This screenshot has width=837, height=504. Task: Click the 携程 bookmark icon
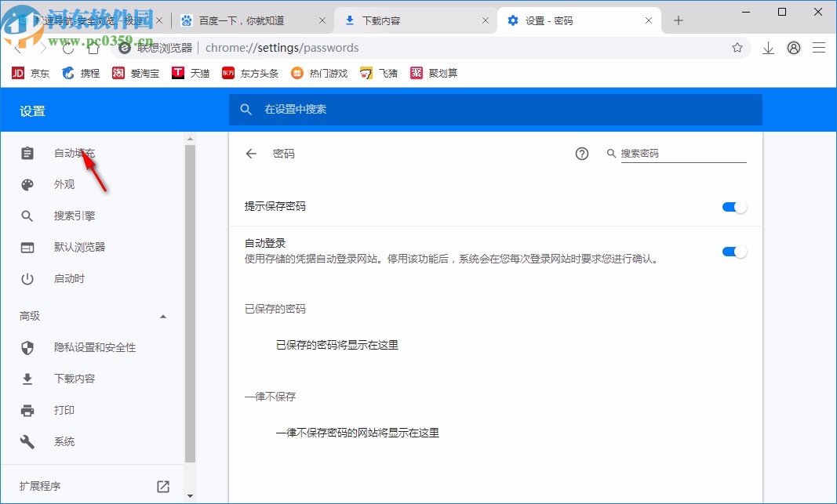(x=69, y=73)
